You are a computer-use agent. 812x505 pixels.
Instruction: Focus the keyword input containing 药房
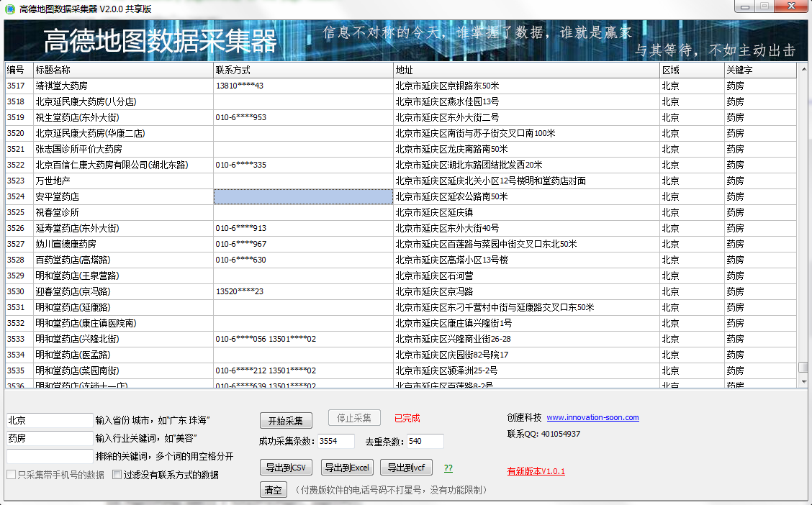(x=50, y=438)
